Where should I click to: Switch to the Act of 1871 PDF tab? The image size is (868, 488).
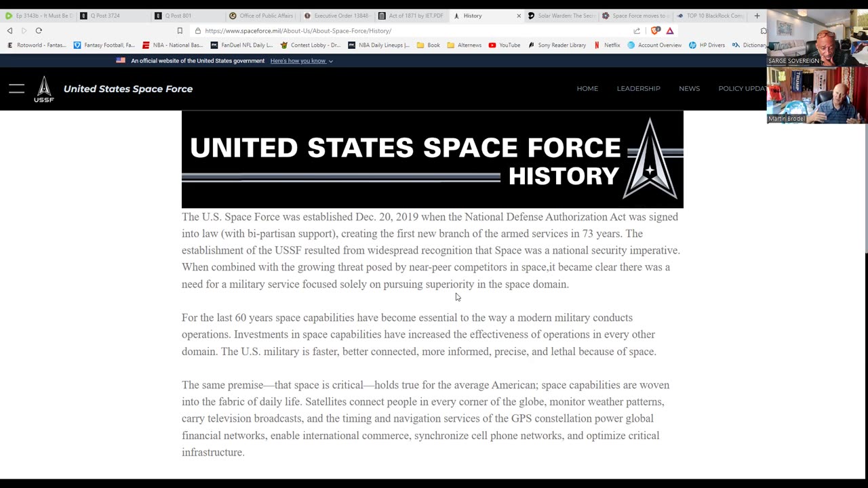(410, 16)
